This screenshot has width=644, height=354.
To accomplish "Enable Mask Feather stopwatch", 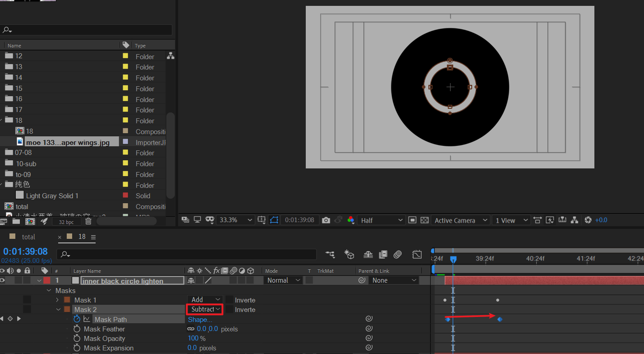I will pyautogui.click(x=77, y=329).
